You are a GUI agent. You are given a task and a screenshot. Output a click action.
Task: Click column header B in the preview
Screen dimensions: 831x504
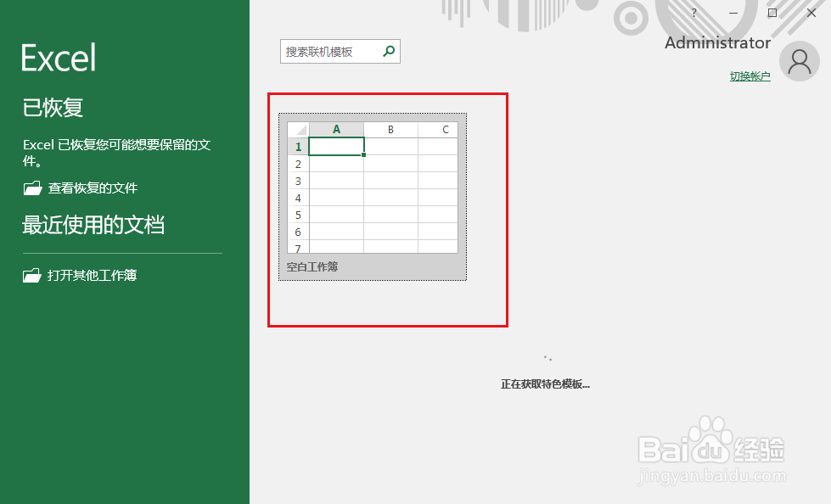[x=392, y=129]
